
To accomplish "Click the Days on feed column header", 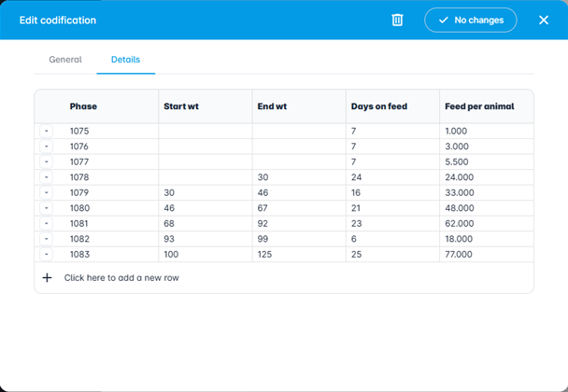I will pos(378,106).
